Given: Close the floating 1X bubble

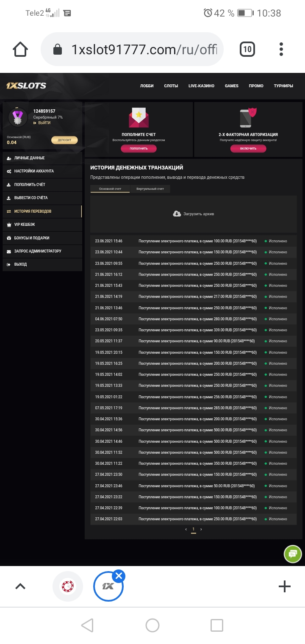Looking at the screenshot, I should point(118,575).
